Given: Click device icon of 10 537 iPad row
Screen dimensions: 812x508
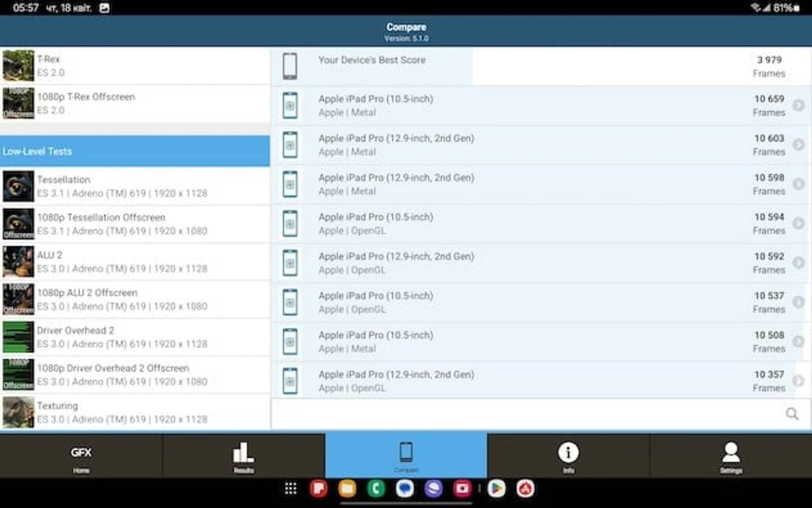Looking at the screenshot, I should click(290, 302).
